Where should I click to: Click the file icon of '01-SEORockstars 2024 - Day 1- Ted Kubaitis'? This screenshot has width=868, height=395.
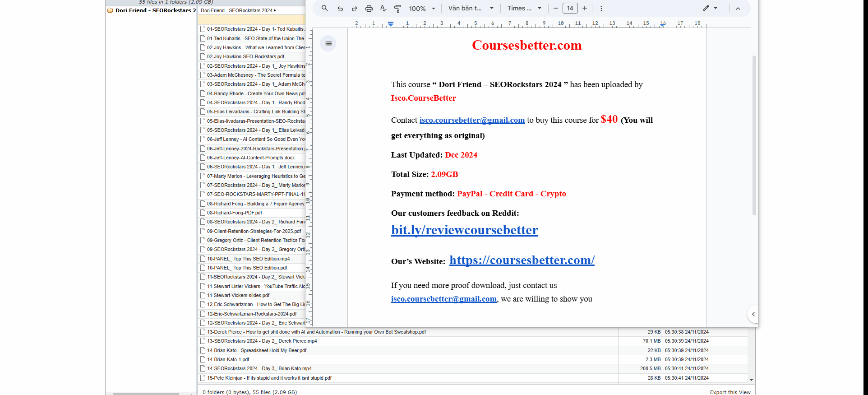pyautogui.click(x=203, y=29)
